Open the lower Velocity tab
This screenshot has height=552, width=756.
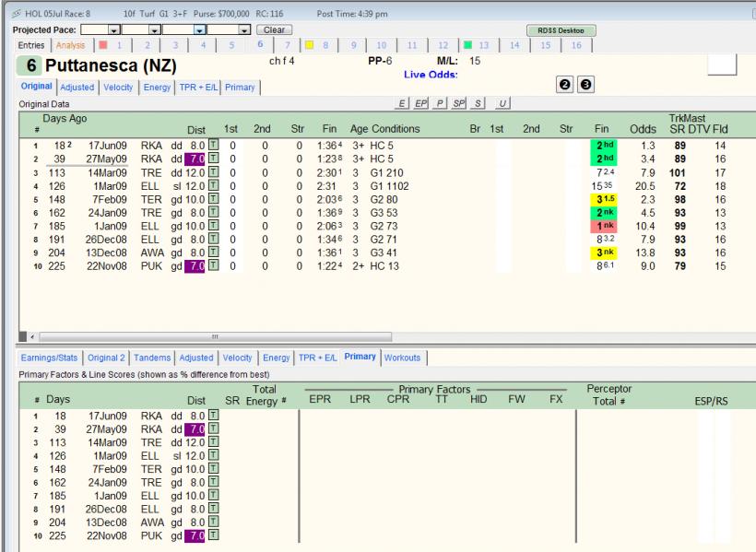point(237,358)
